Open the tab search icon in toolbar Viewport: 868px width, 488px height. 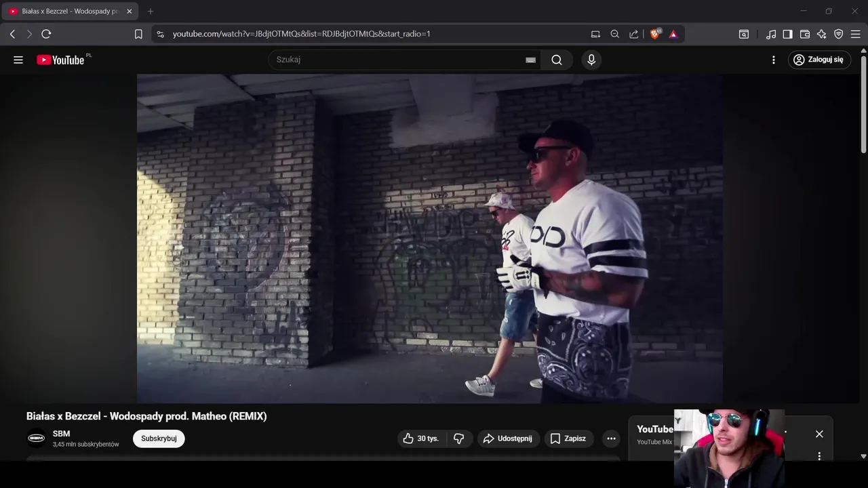[744, 34]
